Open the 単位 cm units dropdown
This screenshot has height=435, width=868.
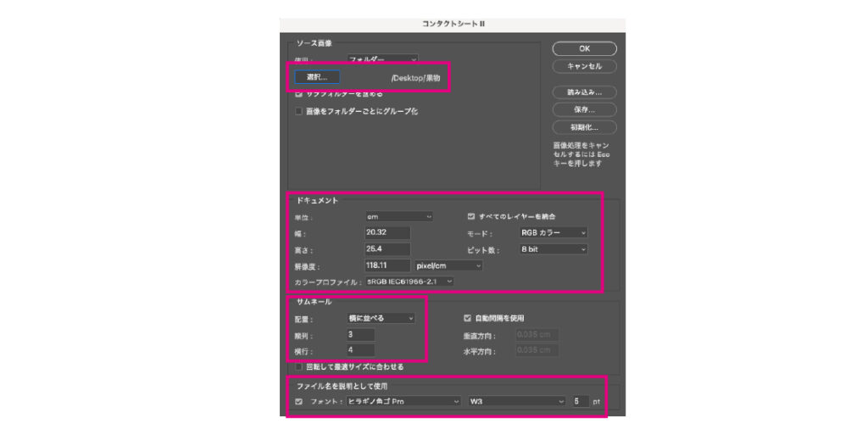point(398,216)
